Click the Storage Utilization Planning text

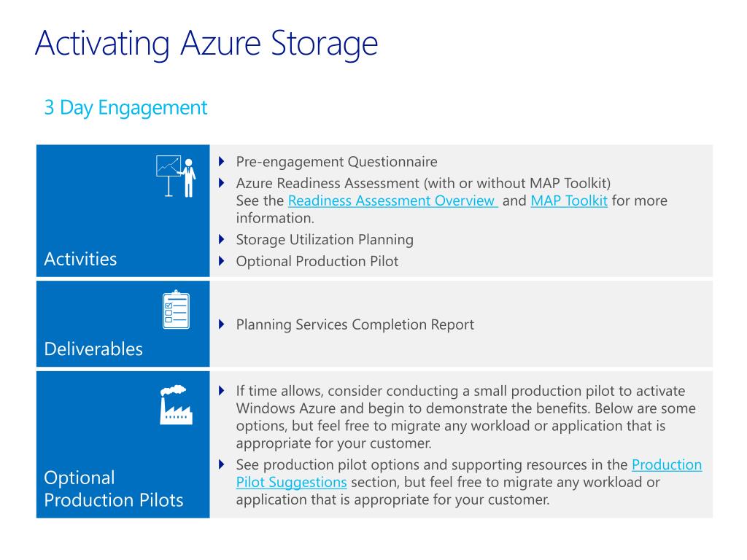(x=325, y=239)
